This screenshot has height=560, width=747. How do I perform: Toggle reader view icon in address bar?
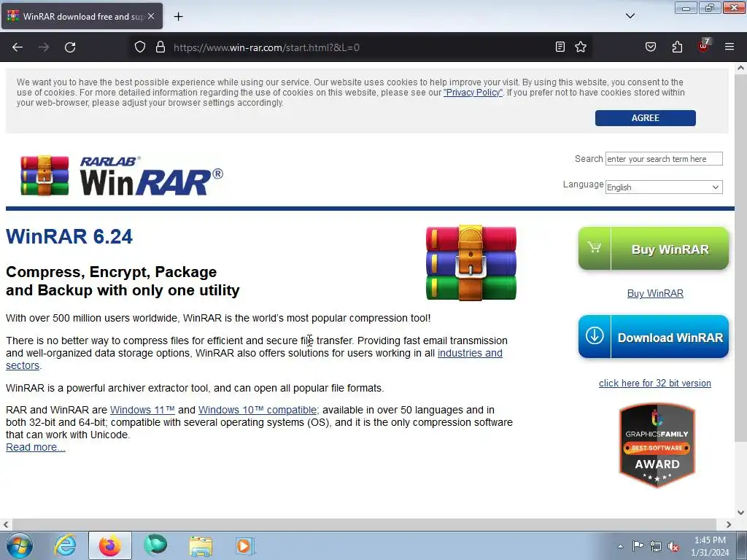click(560, 47)
